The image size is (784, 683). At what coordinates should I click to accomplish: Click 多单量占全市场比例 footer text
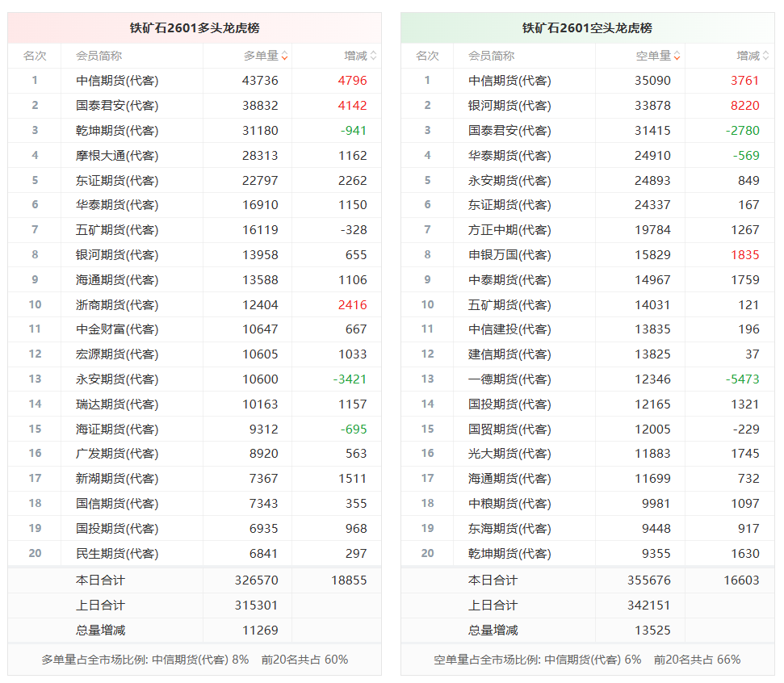click(94, 660)
